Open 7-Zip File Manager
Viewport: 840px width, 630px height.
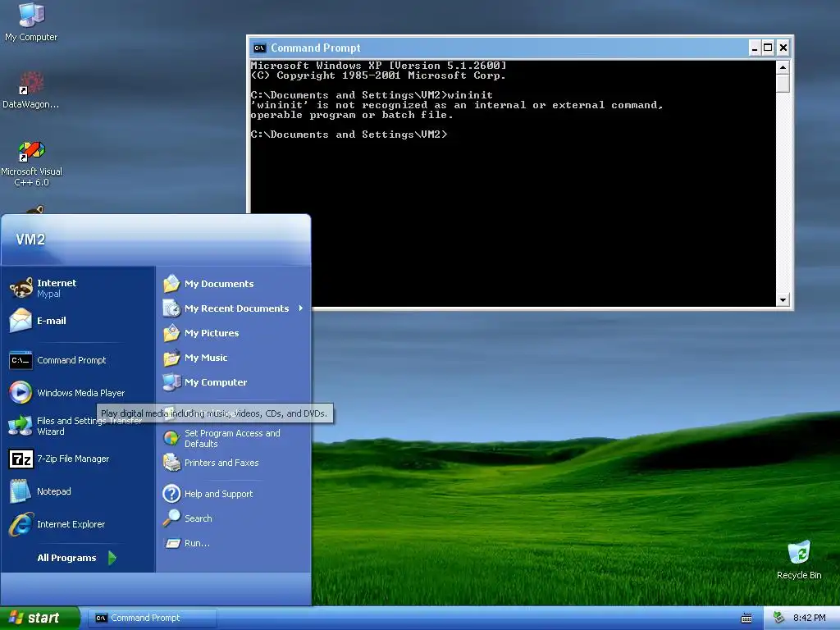click(78, 459)
